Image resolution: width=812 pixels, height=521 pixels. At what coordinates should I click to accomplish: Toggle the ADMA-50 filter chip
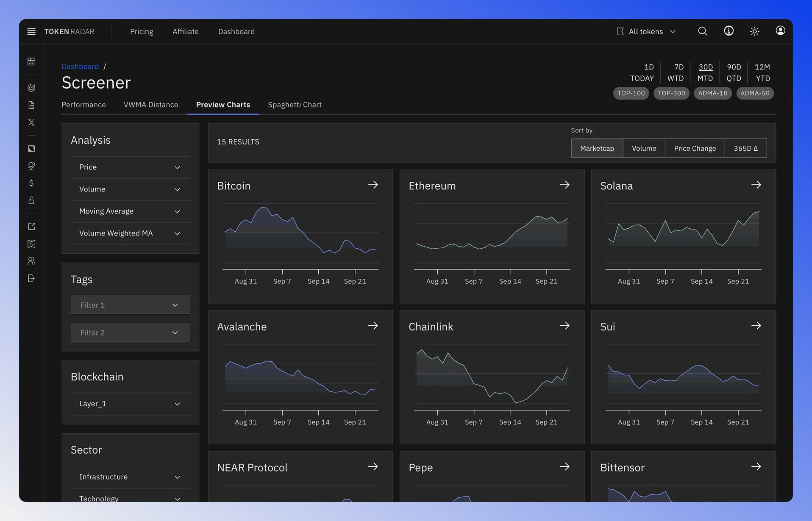pos(755,93)
